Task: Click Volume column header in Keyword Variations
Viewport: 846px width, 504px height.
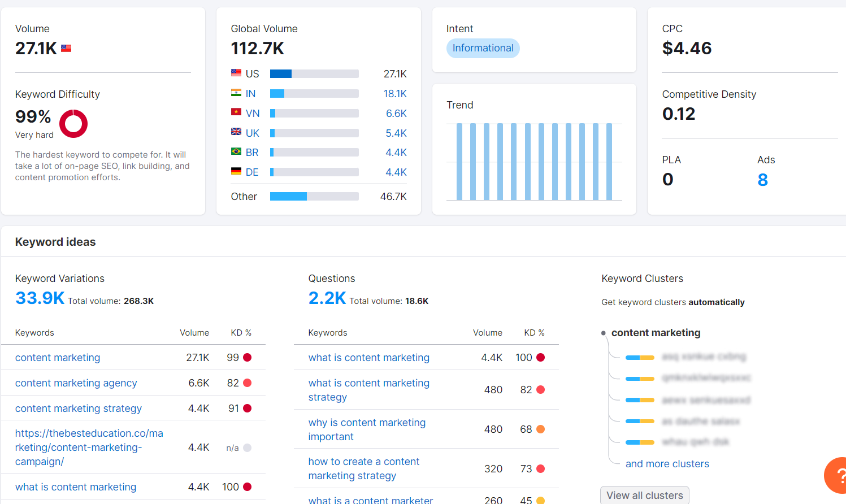Action: coord(194,333)
